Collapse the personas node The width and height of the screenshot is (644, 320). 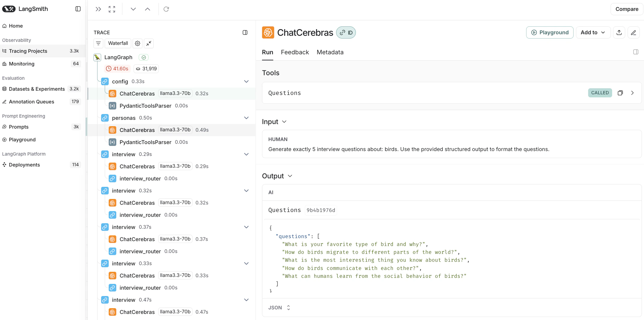point(246,118)
